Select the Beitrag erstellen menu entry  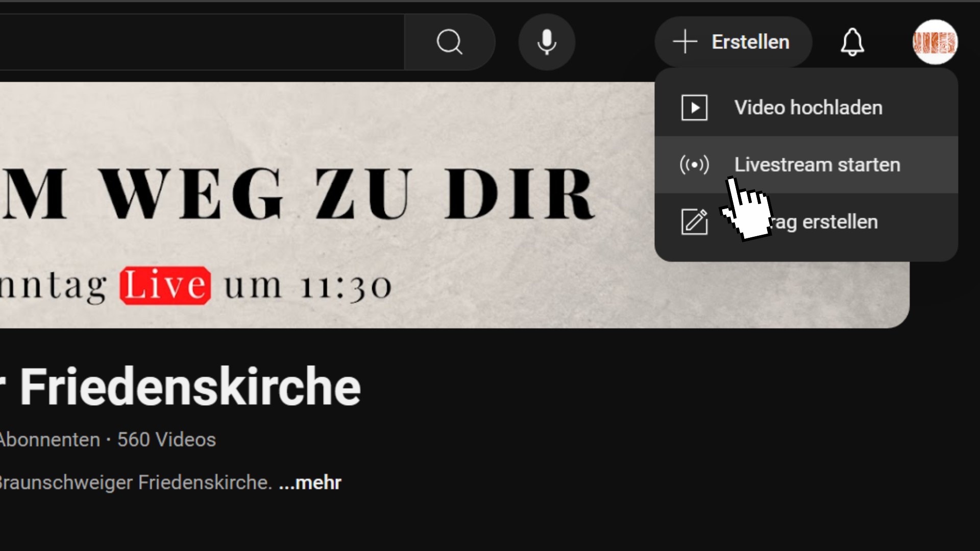click(x=806, y=222)
